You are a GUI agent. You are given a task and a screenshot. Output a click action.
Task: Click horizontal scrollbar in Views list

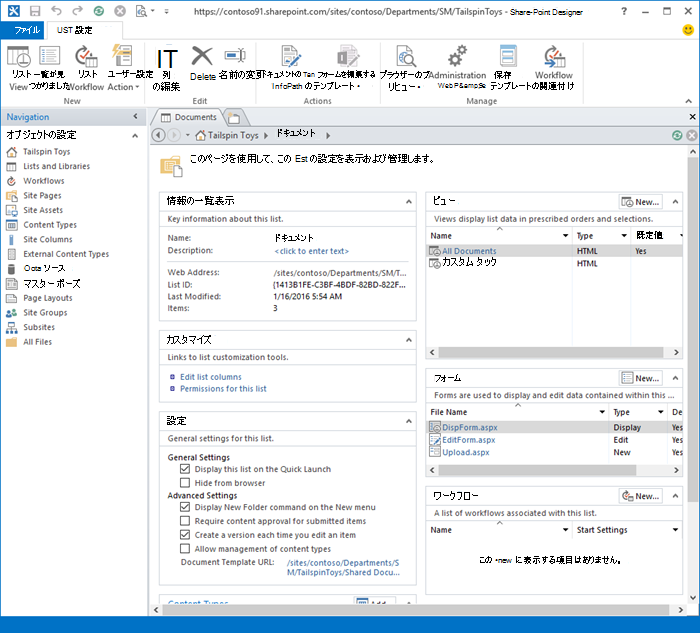click(551, 352)
